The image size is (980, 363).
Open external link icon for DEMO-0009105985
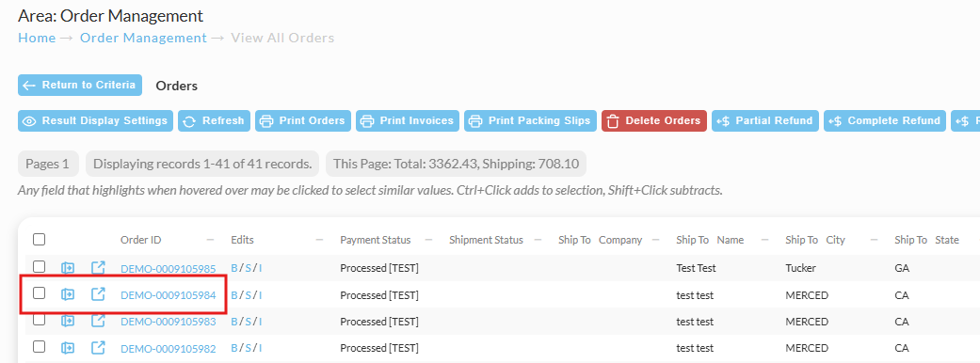coord(98,267)
